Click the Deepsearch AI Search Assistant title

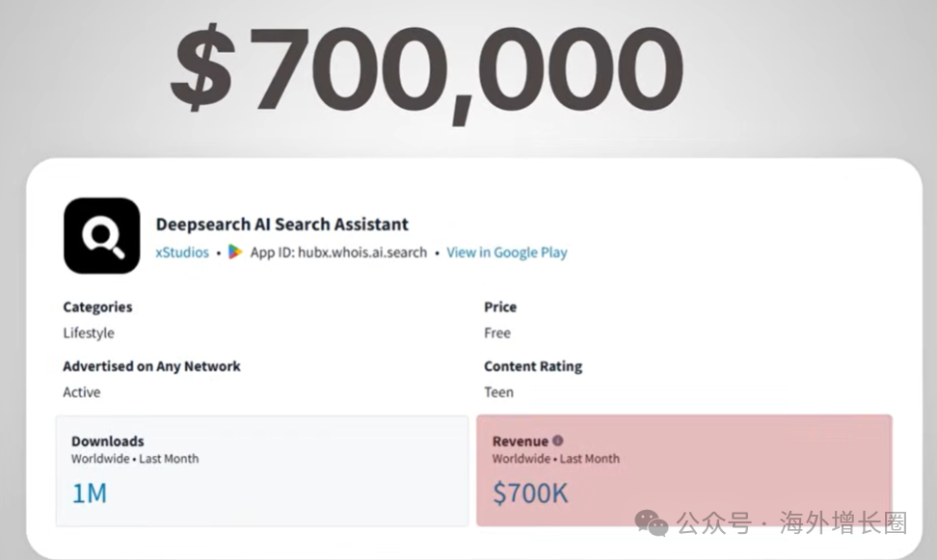(x=282, y=225)
